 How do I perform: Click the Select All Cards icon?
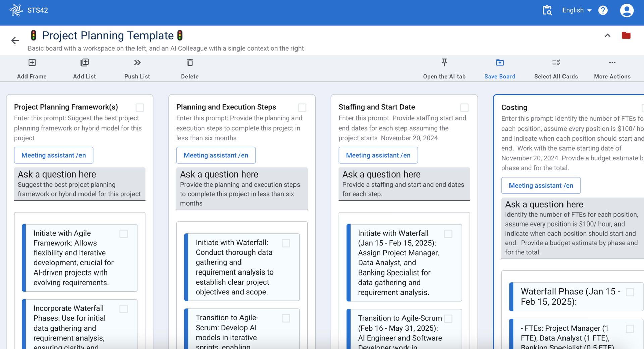tap(556, 63)
